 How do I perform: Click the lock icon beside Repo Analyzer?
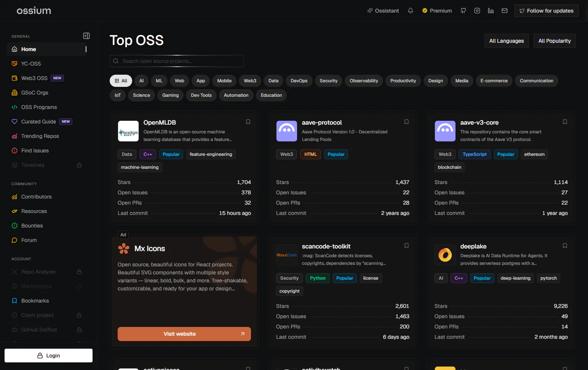click(x=79, y=272)
